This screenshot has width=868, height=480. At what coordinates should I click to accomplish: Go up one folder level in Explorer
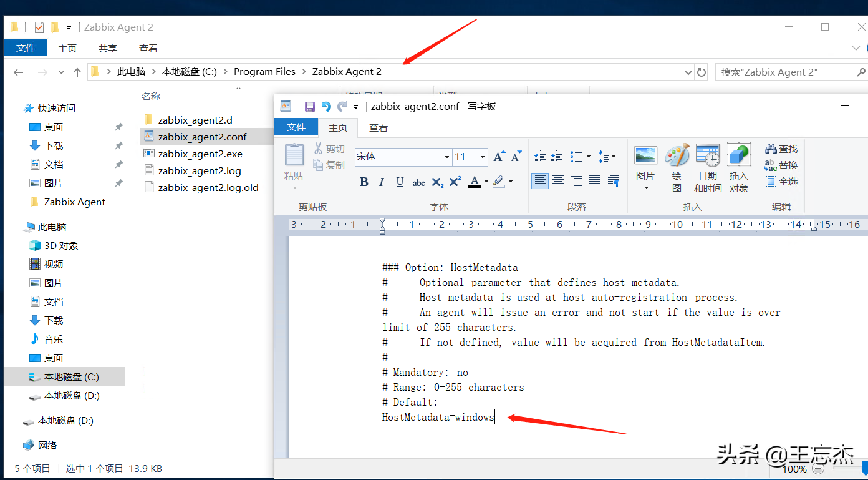[77, 72]
